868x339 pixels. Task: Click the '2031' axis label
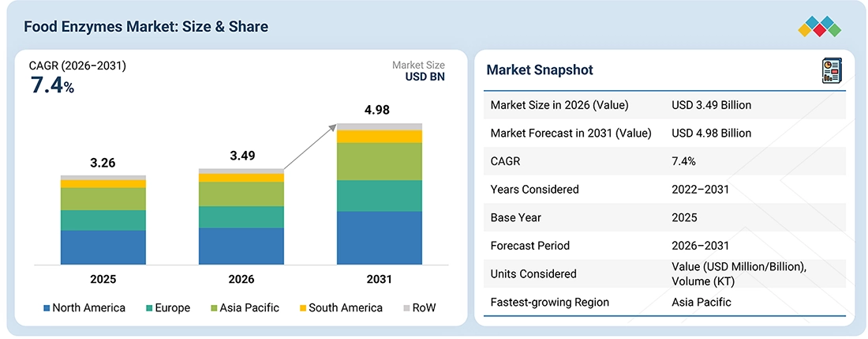click(379, 279)
